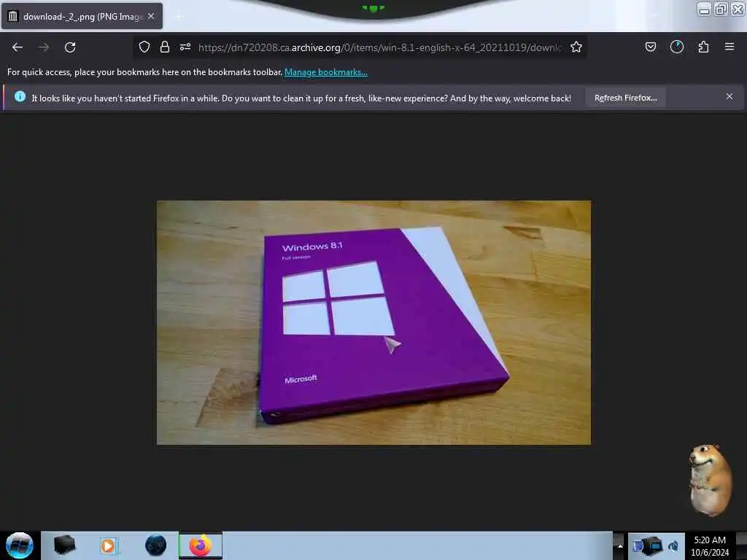Click Refresh Firefox button
Image resolution: width=747 pixels, height=560 pixels.
point(625,98)
